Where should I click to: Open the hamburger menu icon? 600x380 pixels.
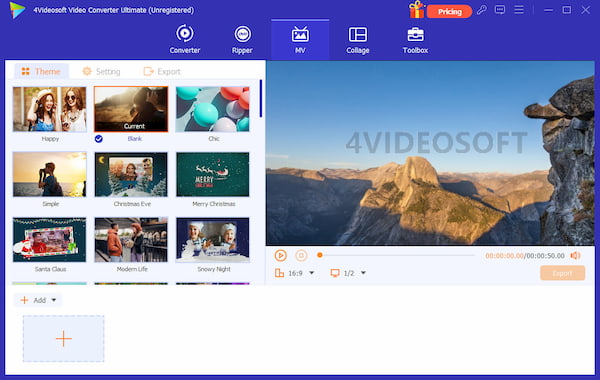[519, 10]
